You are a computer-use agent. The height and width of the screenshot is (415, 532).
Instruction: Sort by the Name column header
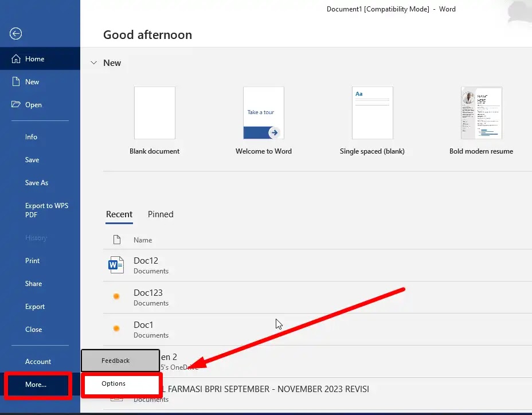[143, 240]
